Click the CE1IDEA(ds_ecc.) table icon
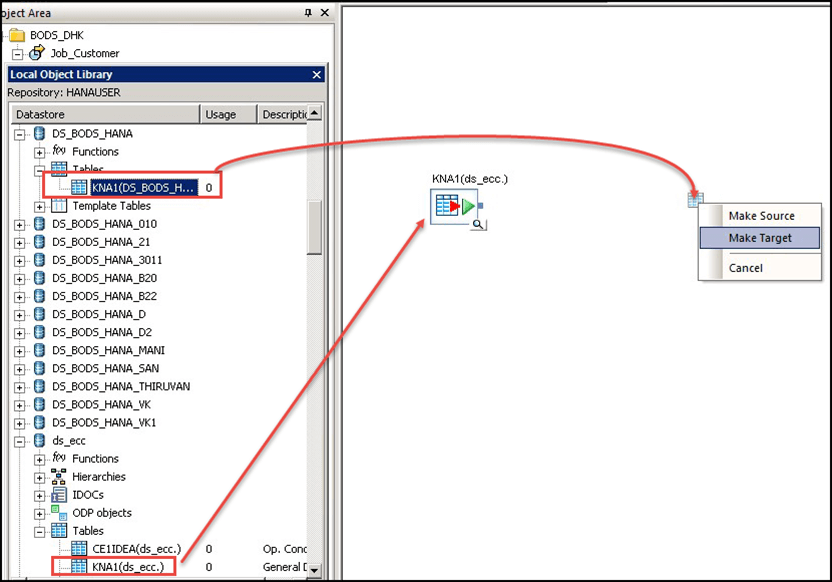832x582 pixels. click(x=79, y=549)
